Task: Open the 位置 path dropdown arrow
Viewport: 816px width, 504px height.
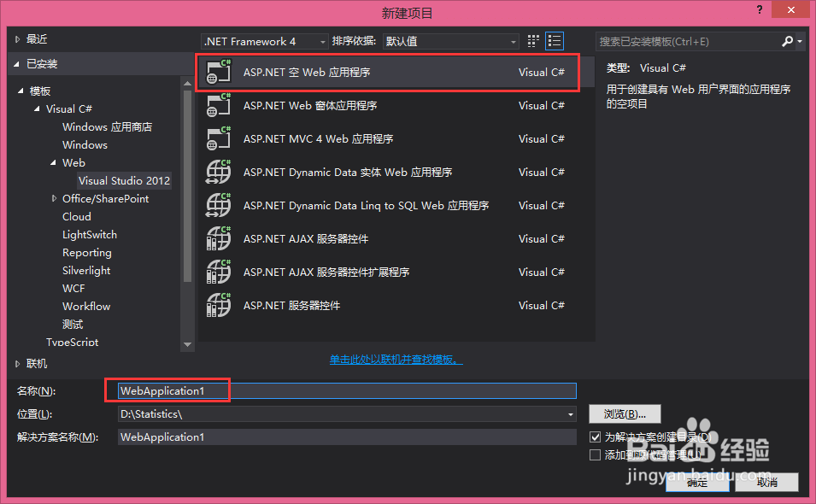Action: (x=571, y=414)
